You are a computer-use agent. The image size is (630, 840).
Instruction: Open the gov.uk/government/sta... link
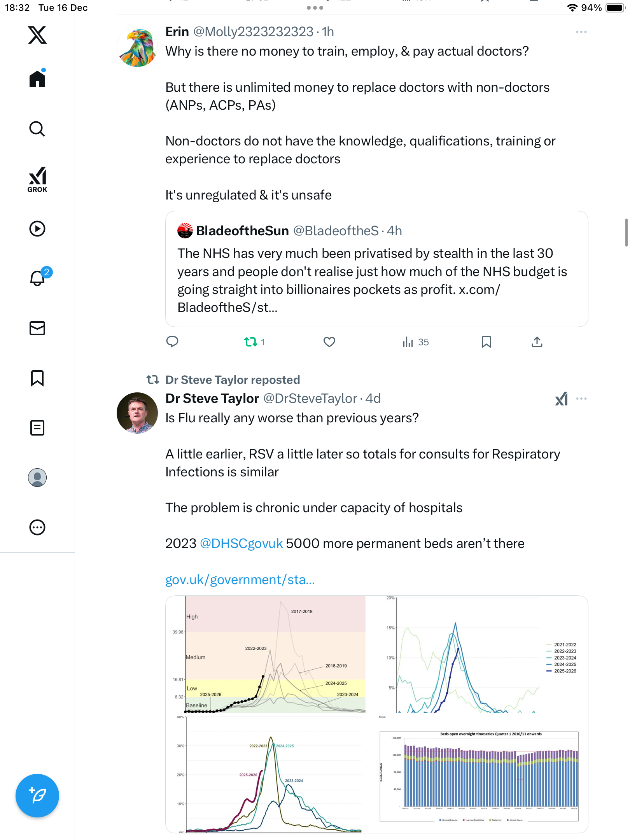(x=240, y=579)
